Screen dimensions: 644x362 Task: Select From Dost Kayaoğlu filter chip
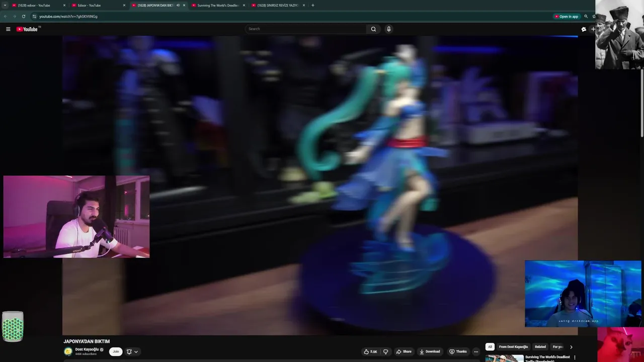click(513, 347)
